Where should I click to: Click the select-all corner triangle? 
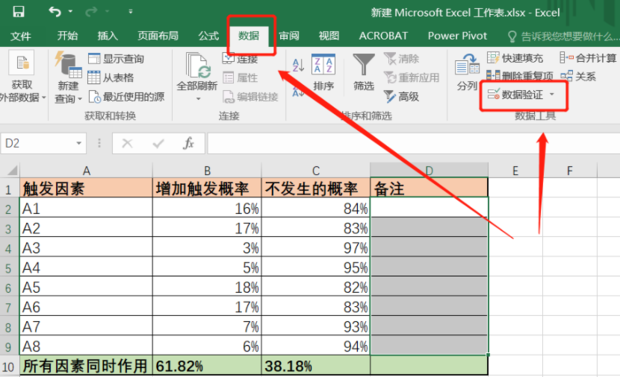tap(11, 171)
